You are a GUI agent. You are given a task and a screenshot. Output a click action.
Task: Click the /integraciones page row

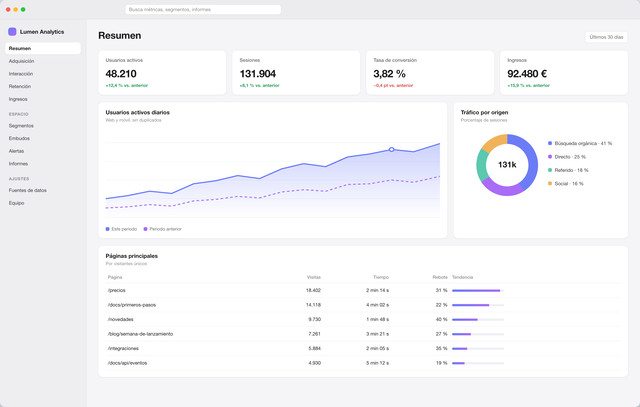(363, 348)
